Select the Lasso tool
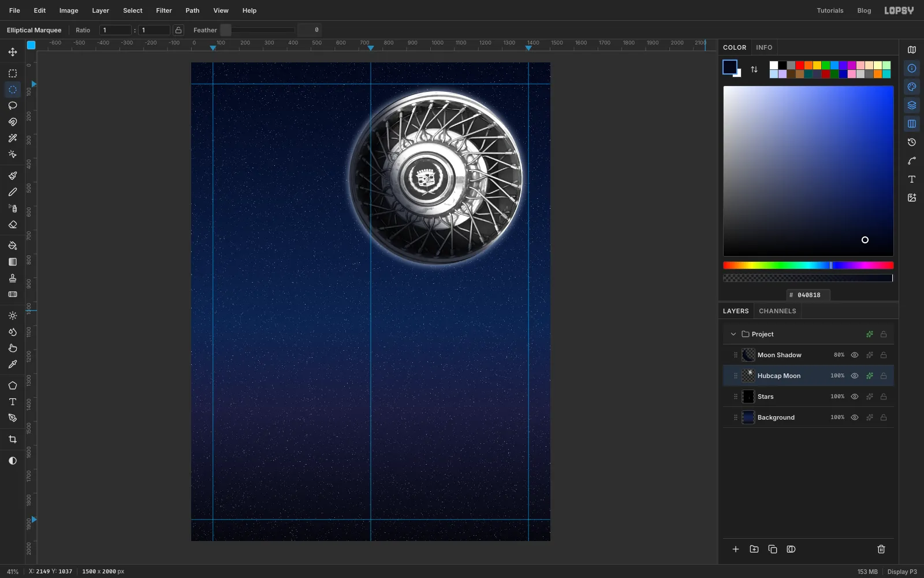The image size is (924, 578). [13, 106]
